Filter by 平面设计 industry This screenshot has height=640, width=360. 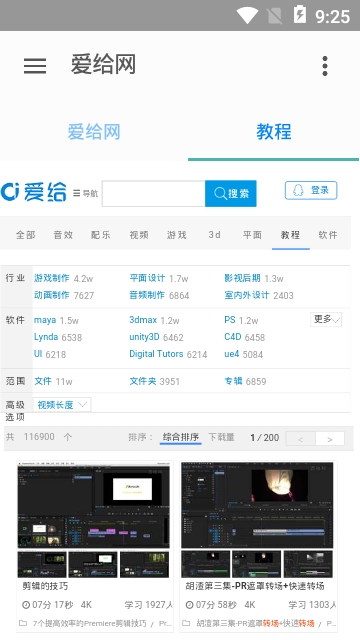(147, 278)
